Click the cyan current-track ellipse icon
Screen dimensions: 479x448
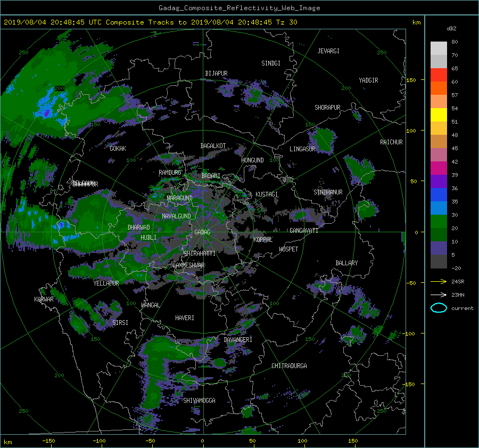(x=439, y=308)
